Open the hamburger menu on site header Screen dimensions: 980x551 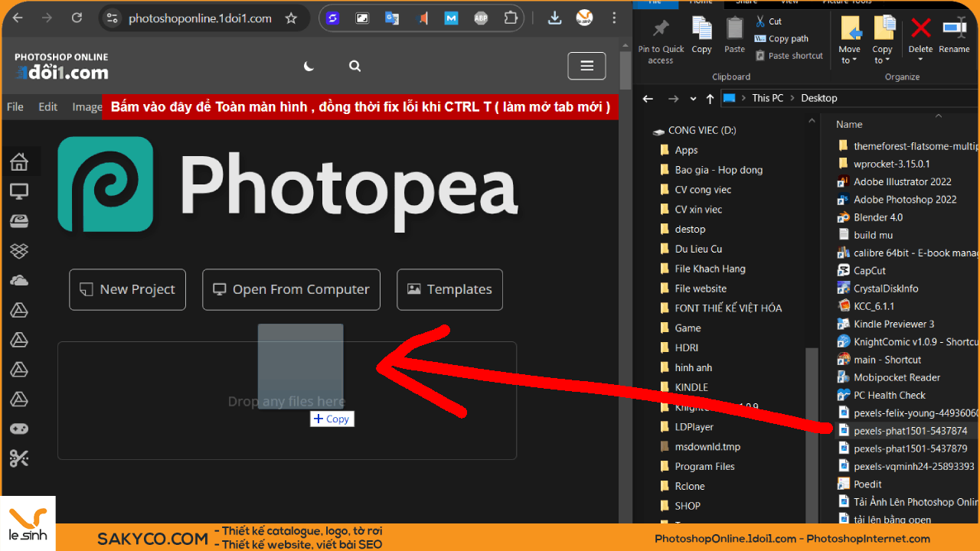click(x=586, y=66)
